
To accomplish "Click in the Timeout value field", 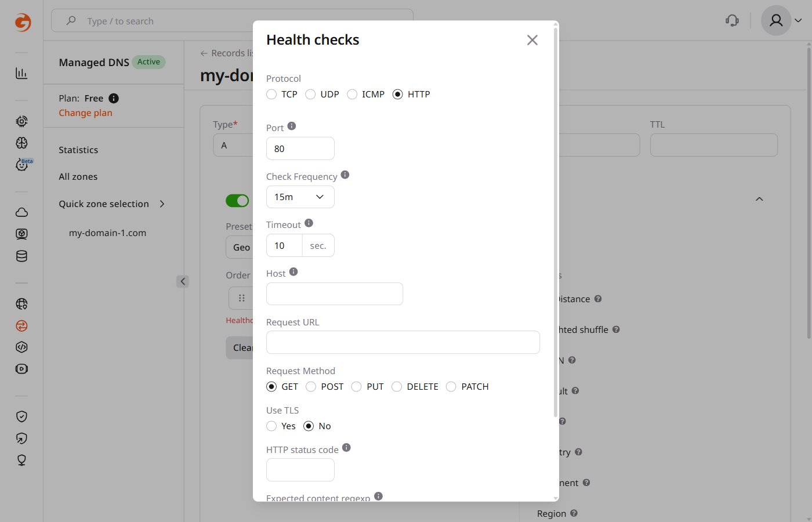I will coord(284,246).
